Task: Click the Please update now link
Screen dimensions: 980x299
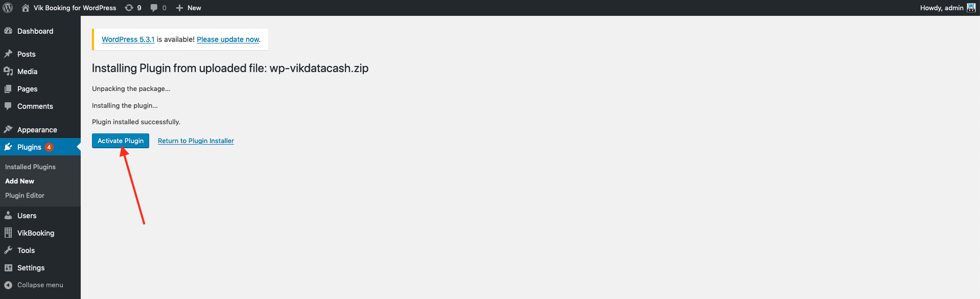Action: (x=228, y=39)
